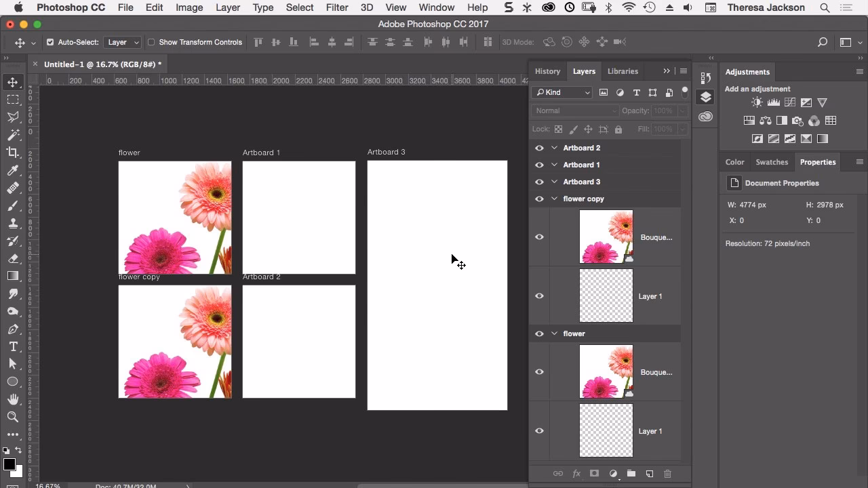This screenshot has height=488, width=868.
Task: Hide the flower copy group with its eye toggle
Action: pyautogui.click(x=539, y=199)
